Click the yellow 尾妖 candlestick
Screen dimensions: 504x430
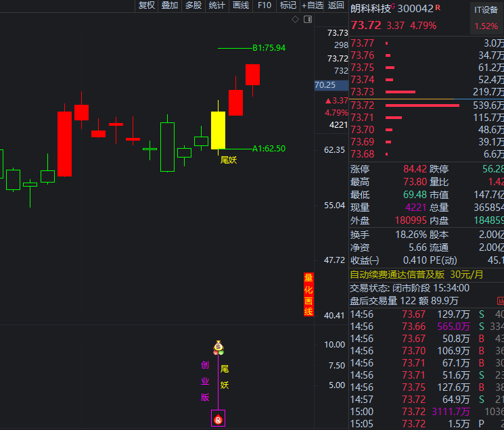tap(218, 130)
